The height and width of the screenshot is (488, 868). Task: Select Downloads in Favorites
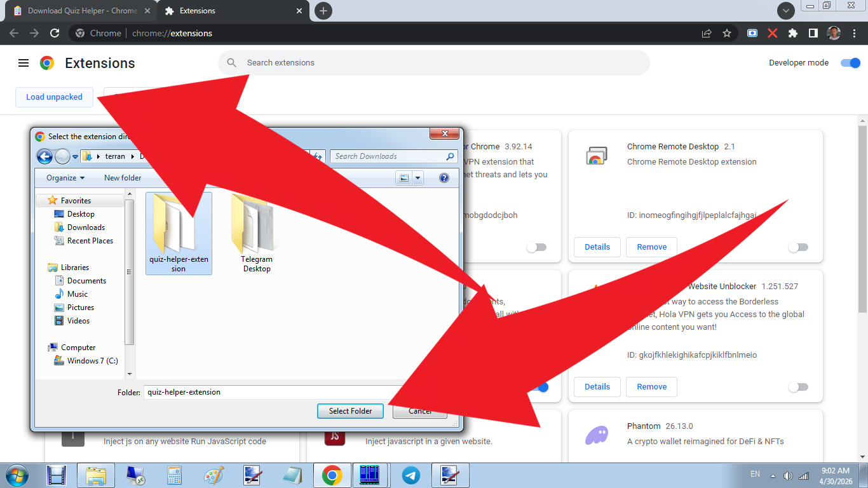(x=86, y=227)
